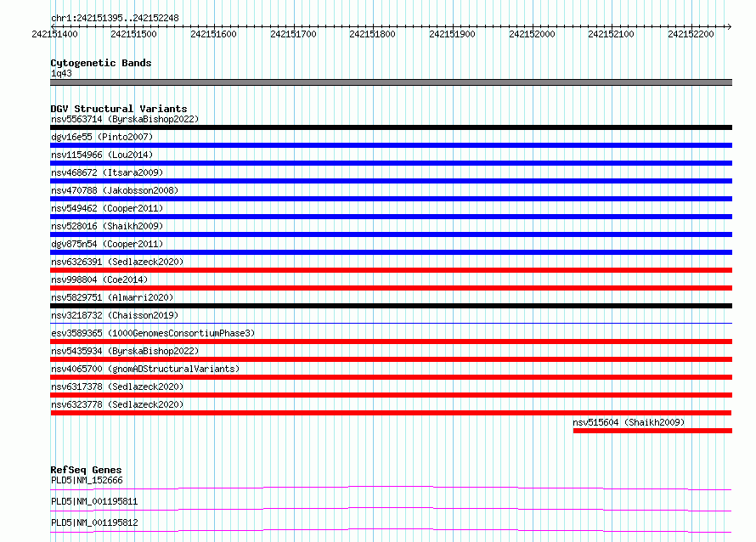
Task: Click ruler position 242151400
Action: 54,34
